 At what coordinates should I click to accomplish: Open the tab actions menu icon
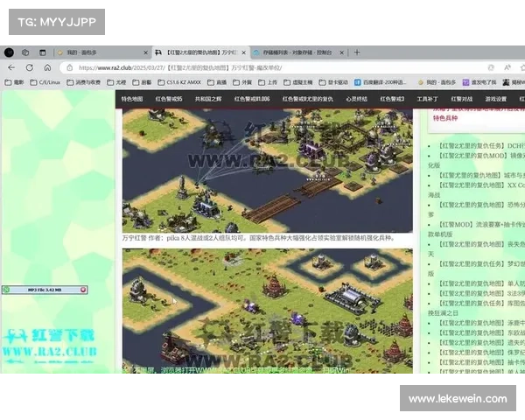pyautogui.click(x=43, y=52)
